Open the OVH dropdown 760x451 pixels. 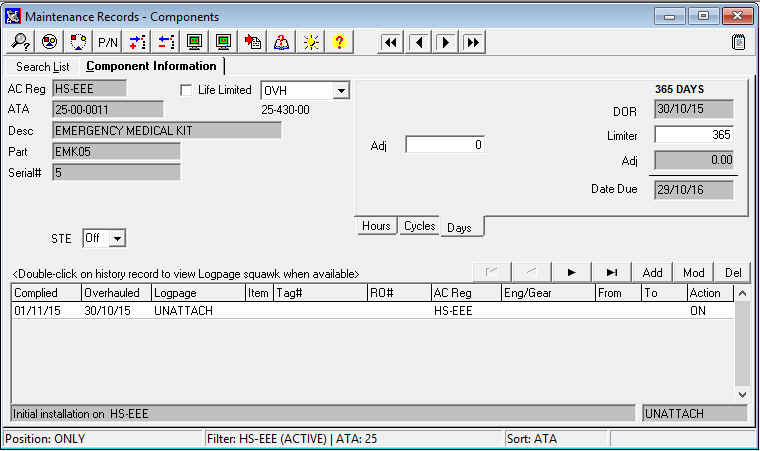(x=341, y=91)
